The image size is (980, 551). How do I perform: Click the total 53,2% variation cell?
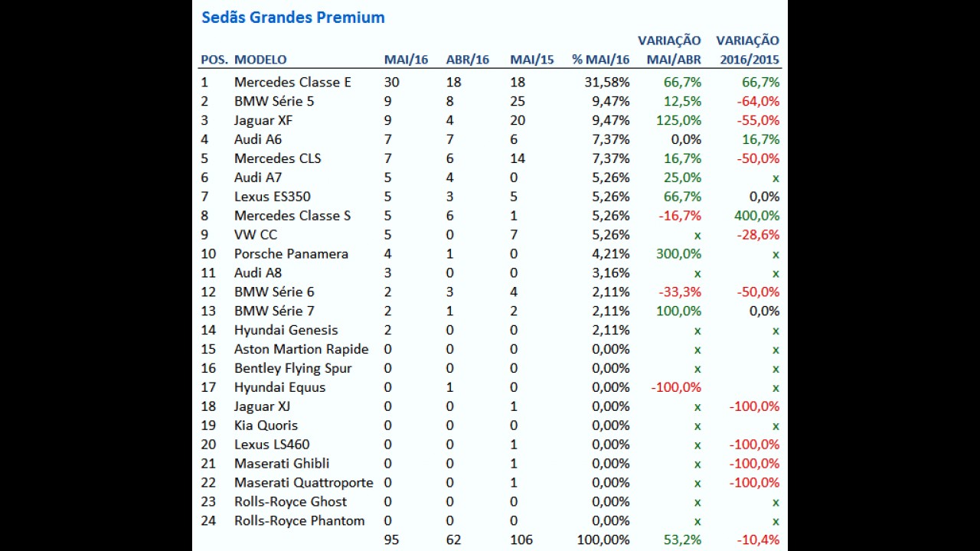tap(683, 540)
